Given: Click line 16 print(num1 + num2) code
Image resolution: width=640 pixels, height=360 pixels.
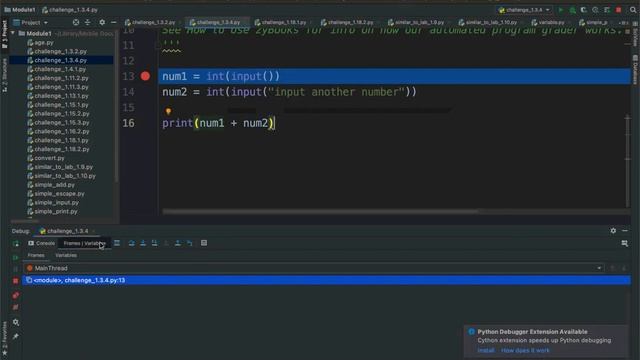Looking at the screenshot, I should tap(218, 123).
